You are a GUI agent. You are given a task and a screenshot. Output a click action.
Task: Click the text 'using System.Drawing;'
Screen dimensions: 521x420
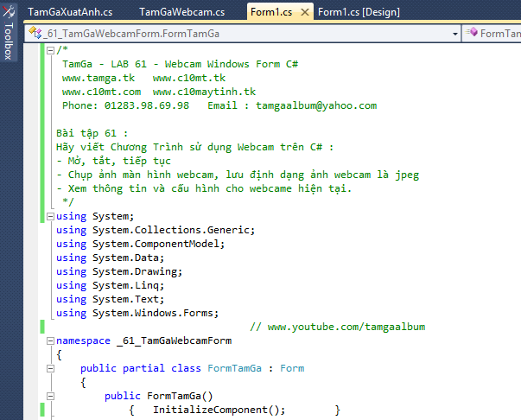[x=119, y=271]
